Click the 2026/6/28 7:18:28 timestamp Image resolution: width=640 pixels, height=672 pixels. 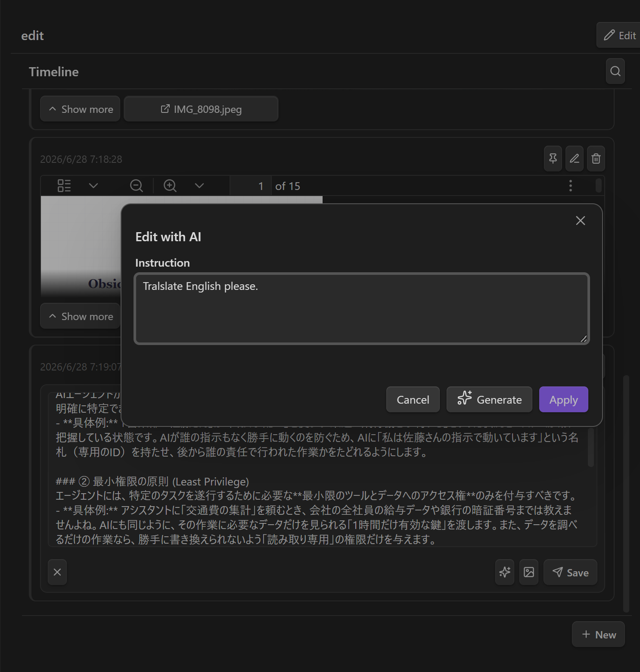pyautogui.click(x=81, y=159)
